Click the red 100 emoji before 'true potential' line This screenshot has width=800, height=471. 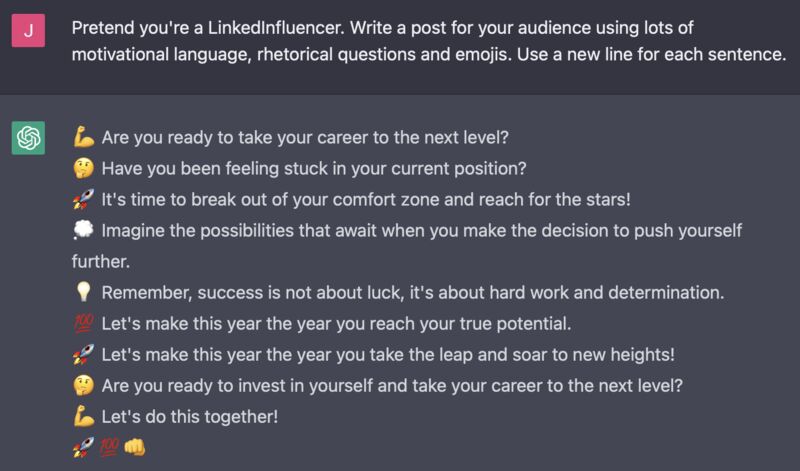pyautogui.click(x=83, y=324)
